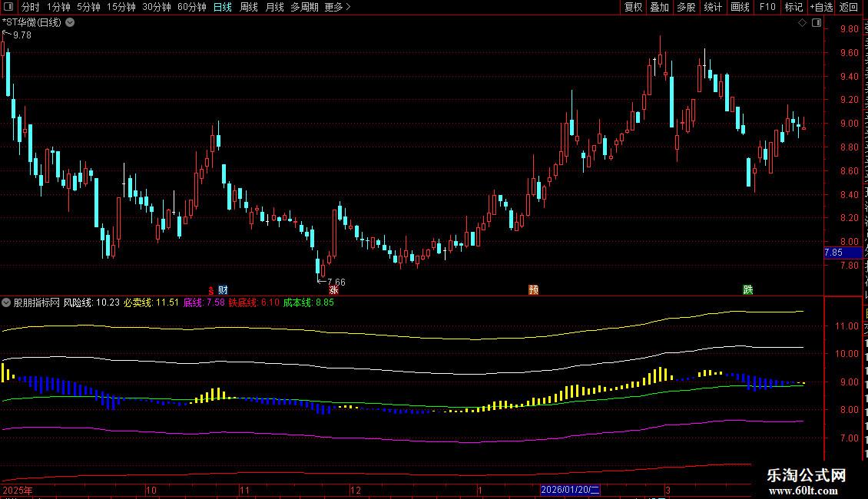Viewport: 868px width, 499px height.
Task: Click the green 跌 marker icon
Action: [748, 290]
